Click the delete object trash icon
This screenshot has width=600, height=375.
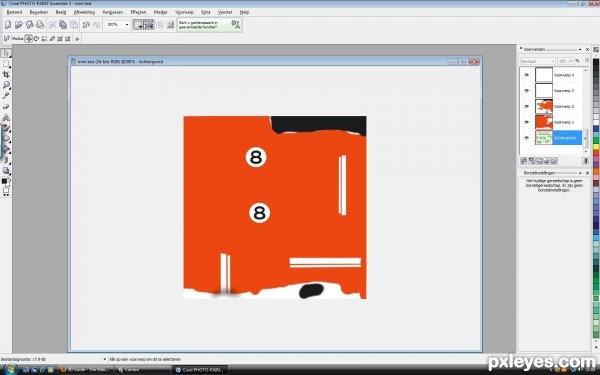coord(585,161)
